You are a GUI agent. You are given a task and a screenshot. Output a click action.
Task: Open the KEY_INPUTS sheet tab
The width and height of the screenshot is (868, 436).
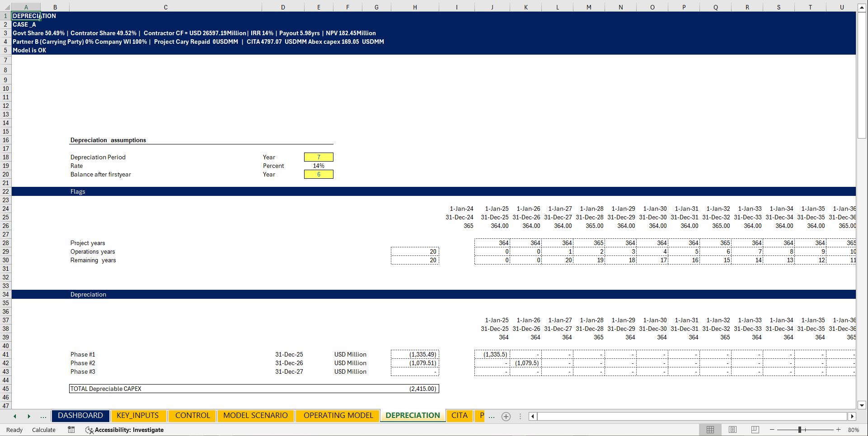click(x=138, y=415)
